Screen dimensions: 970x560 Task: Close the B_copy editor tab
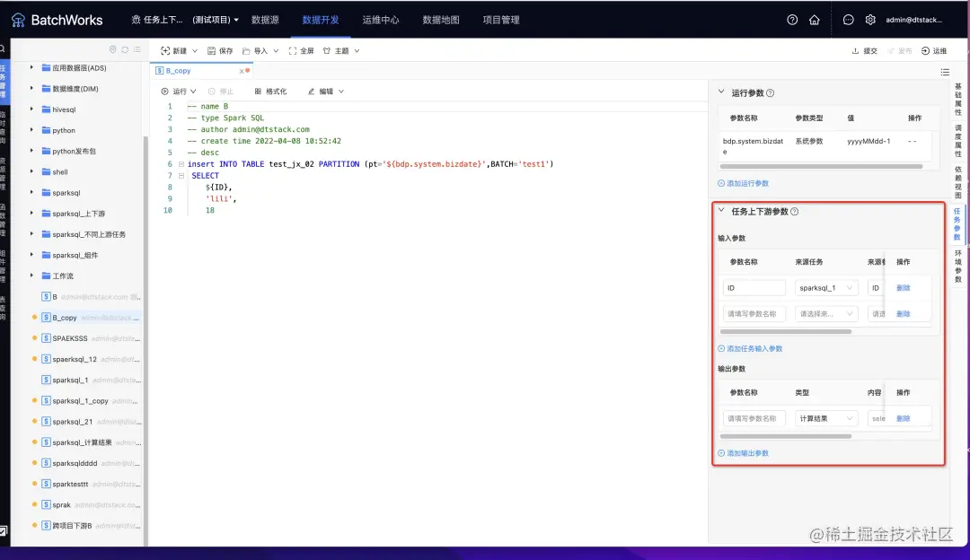click(x=242, y=71)
